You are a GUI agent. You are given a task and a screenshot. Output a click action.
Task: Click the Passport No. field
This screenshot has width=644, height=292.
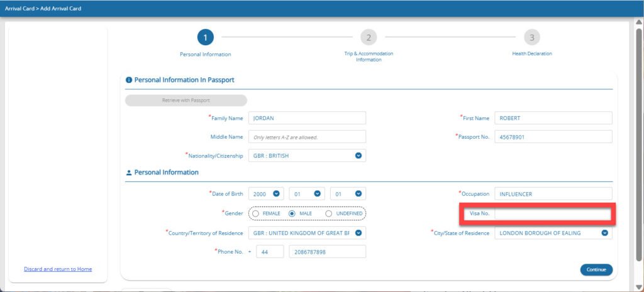tap(553, 137)
